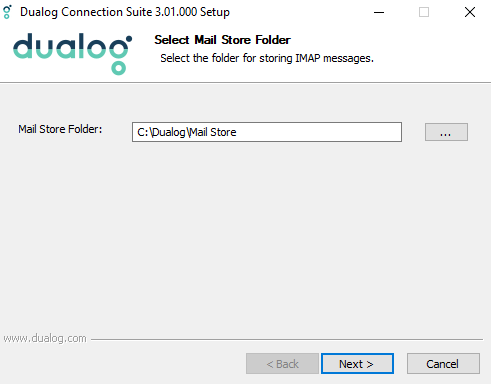Click the Select Mail Store Folder heading

pos(222,40)
